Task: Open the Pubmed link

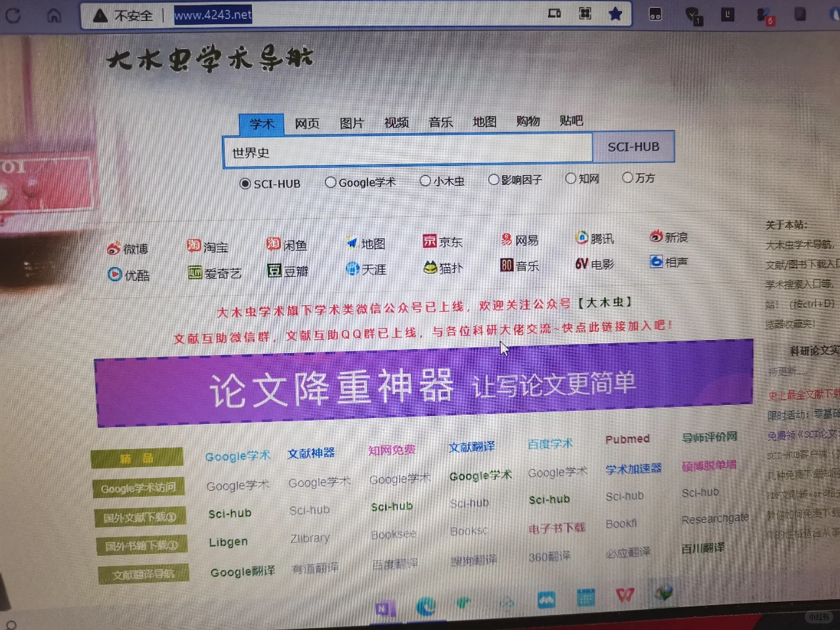Action: click(627, 439)
